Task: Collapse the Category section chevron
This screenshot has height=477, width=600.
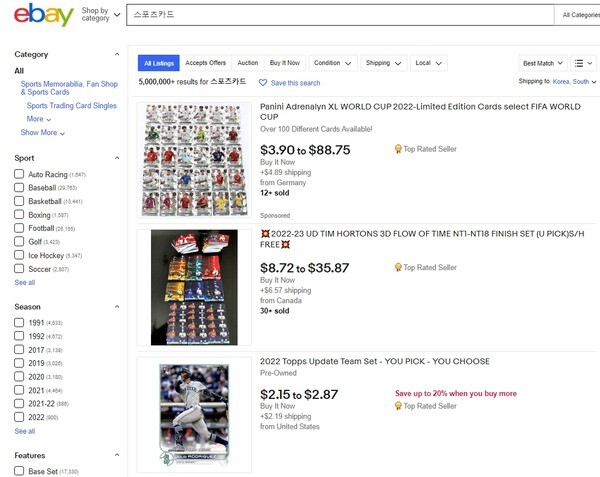Action: pos(117,54)
